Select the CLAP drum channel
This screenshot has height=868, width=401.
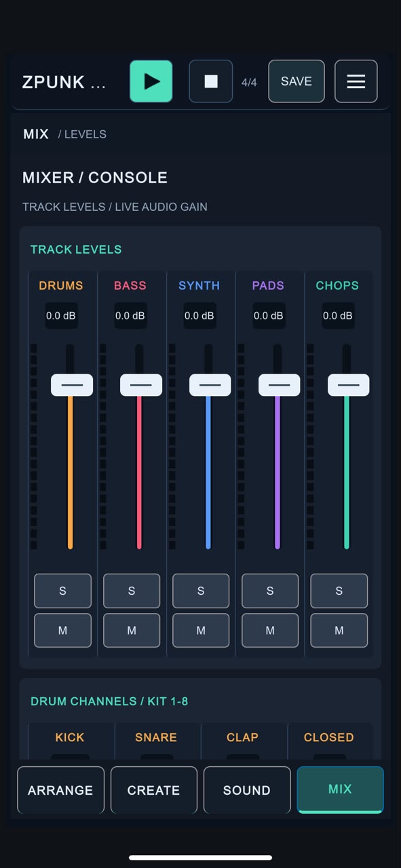pyautogui.click(x=242, y=737)
